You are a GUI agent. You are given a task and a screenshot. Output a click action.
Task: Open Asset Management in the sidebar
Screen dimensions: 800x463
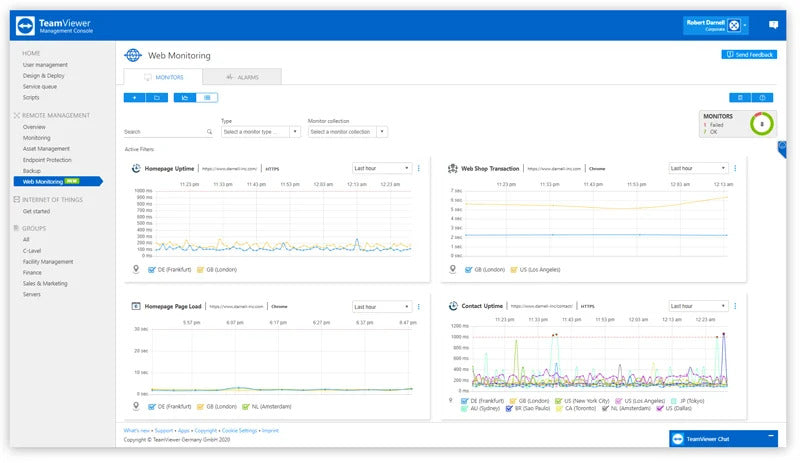coord(47,149)
